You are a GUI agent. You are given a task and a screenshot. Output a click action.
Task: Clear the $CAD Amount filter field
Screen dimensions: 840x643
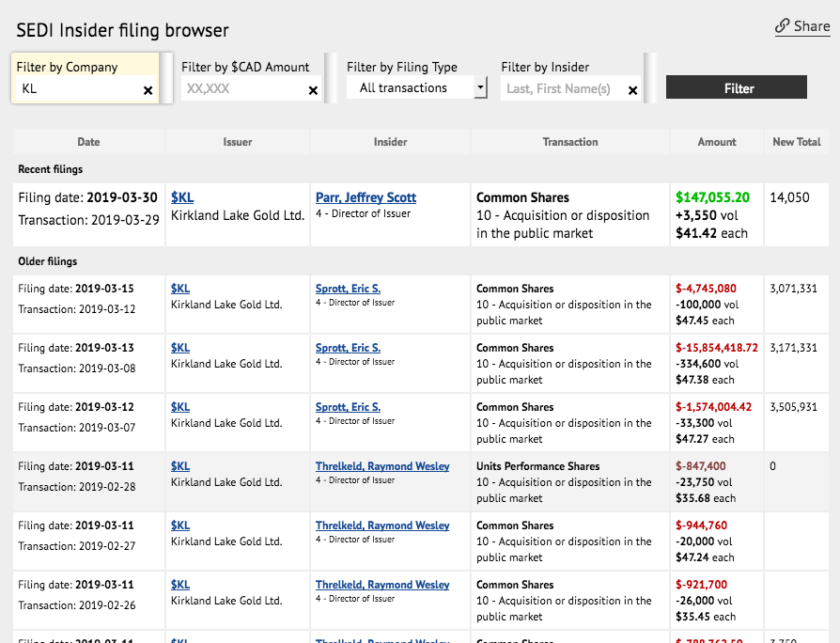[x=313, y=90]
